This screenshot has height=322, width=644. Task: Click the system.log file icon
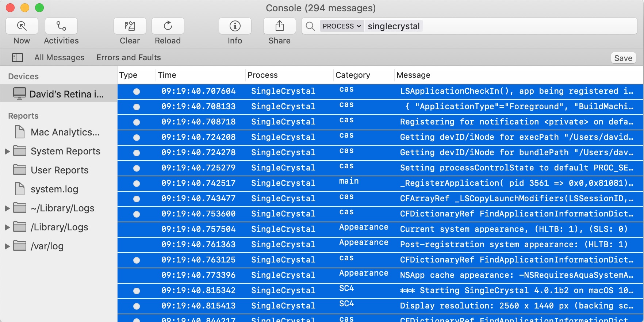pyautogui.click(x=20, y=189)
